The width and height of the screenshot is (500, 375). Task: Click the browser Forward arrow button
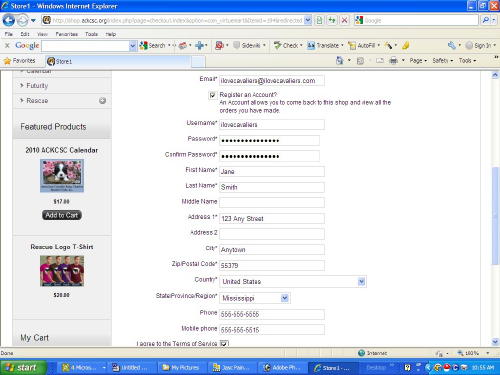pyautogui.click(x=23, y=21)
